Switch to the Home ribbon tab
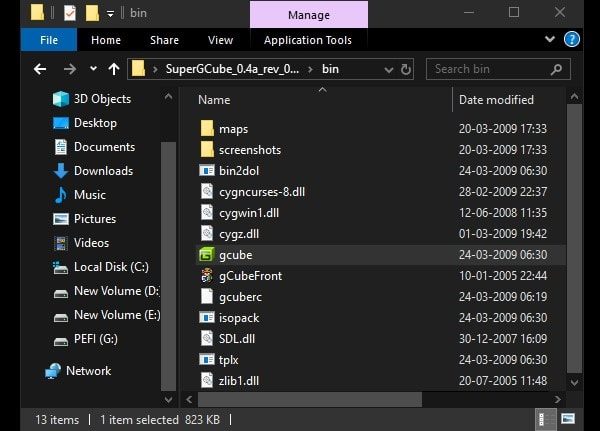Viewport: 600px width, 431px height. coord(106,40)
